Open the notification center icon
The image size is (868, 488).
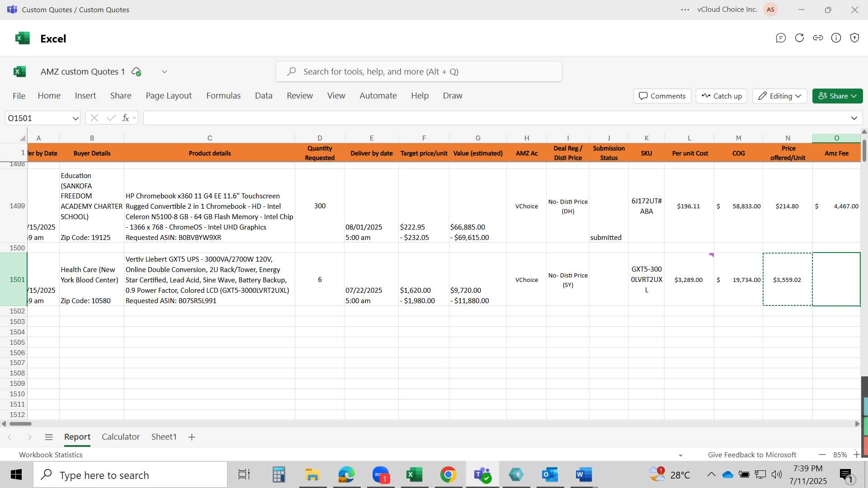coord(846,474)
